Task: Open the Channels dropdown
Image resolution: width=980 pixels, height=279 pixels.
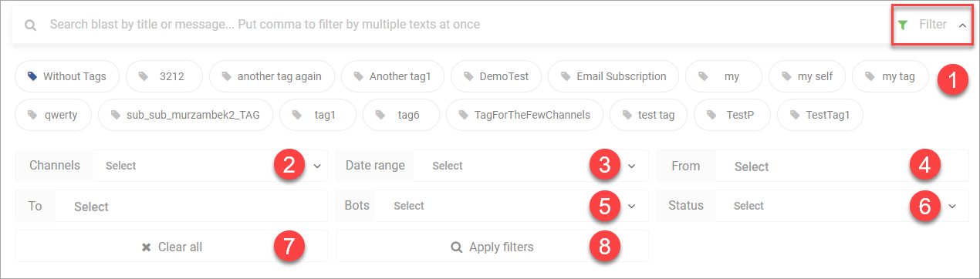Action: 210,166
